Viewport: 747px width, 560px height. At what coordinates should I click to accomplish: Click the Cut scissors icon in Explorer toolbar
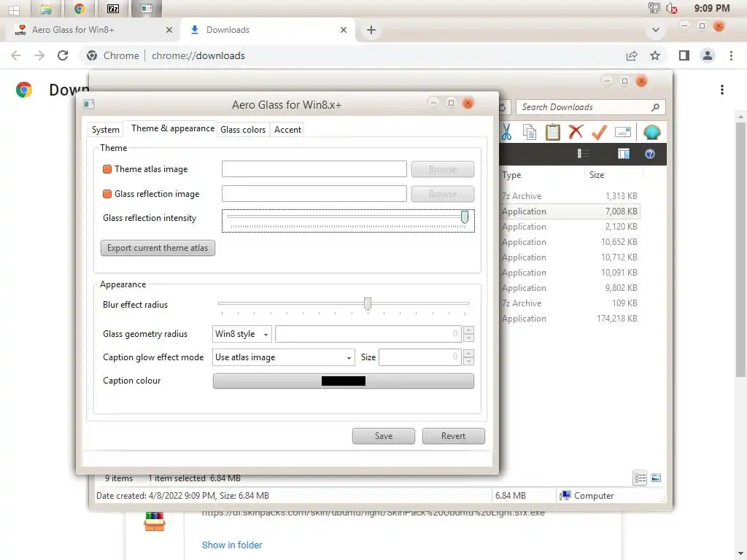click(x=506, y=133)
